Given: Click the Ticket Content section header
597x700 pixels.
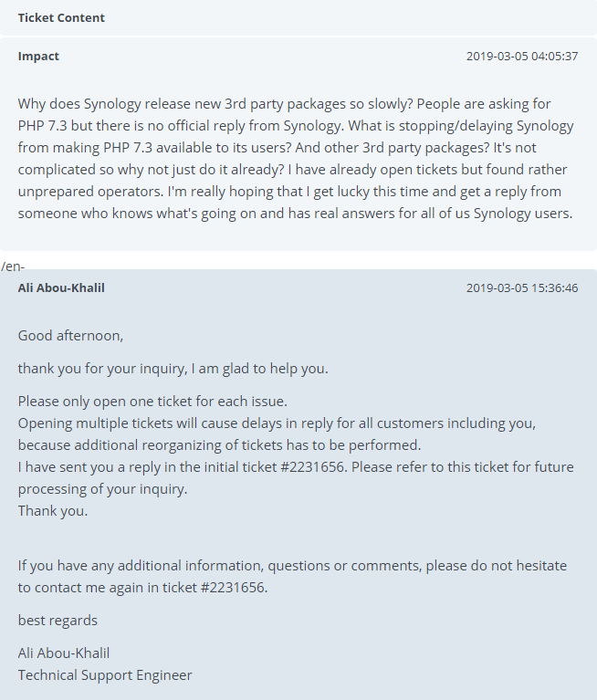Looking at the screenshot, I should (x=61, y=18).
